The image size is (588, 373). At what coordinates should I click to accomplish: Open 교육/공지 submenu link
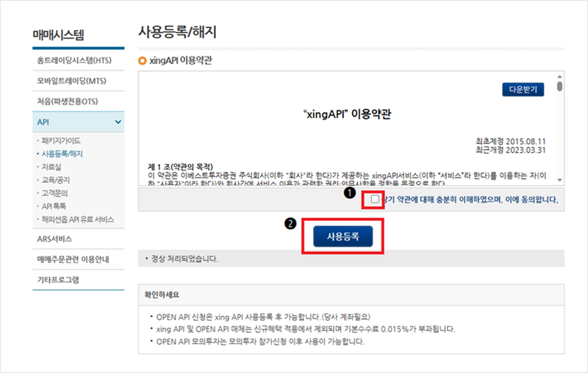coord(56,180)
